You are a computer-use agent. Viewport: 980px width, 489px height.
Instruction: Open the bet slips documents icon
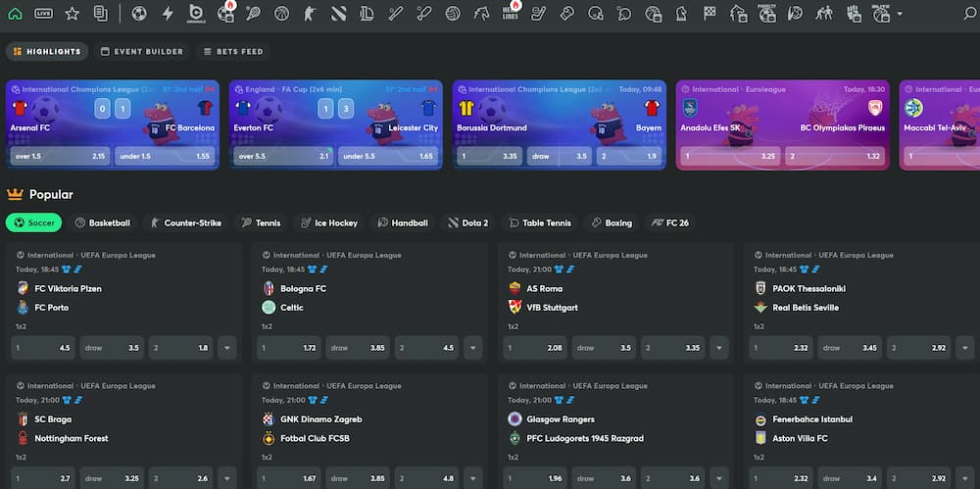pos(100,14)
